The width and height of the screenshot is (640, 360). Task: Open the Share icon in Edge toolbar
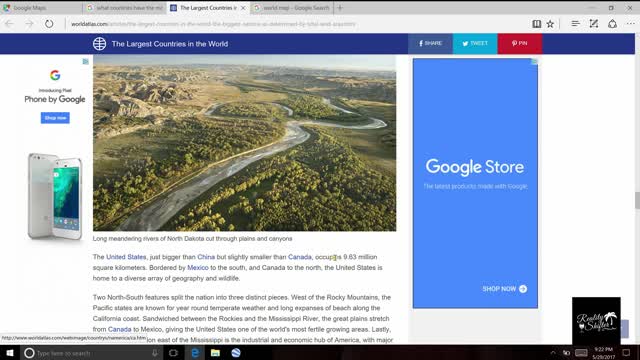click(612, 24)
